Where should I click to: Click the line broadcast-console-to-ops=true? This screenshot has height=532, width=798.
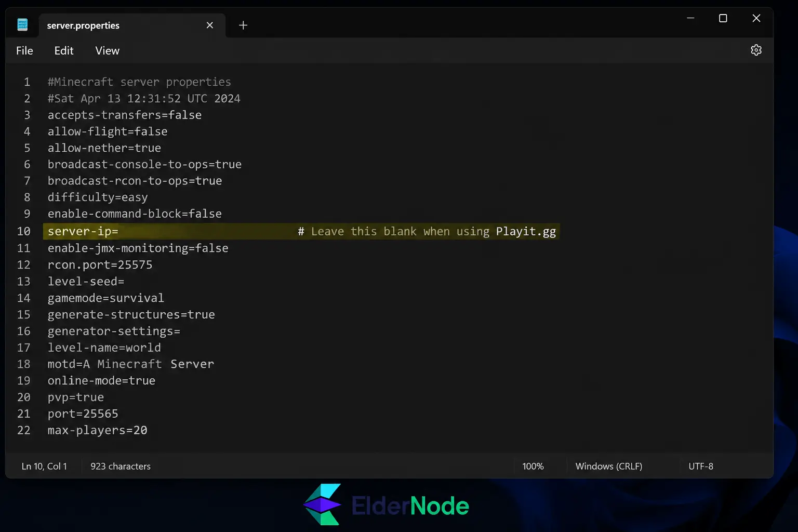(x=144, y=164)
